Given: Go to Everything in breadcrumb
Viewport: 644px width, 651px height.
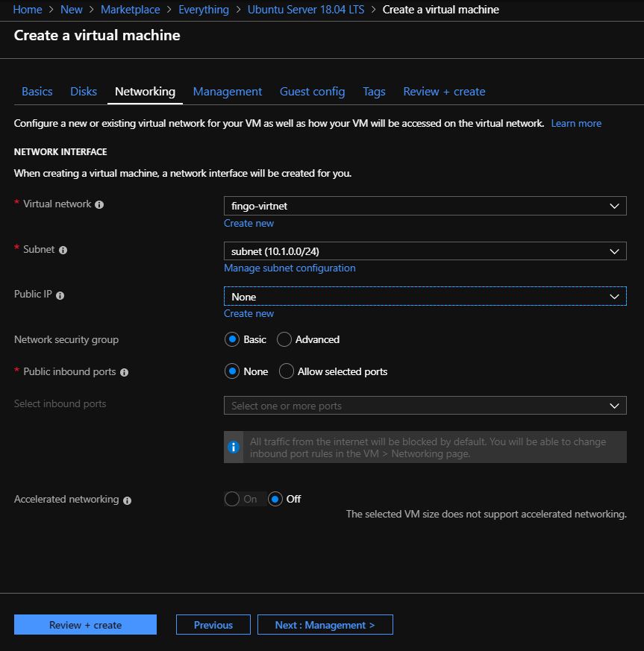Looking at the screenshot, I should coord(204,10).
